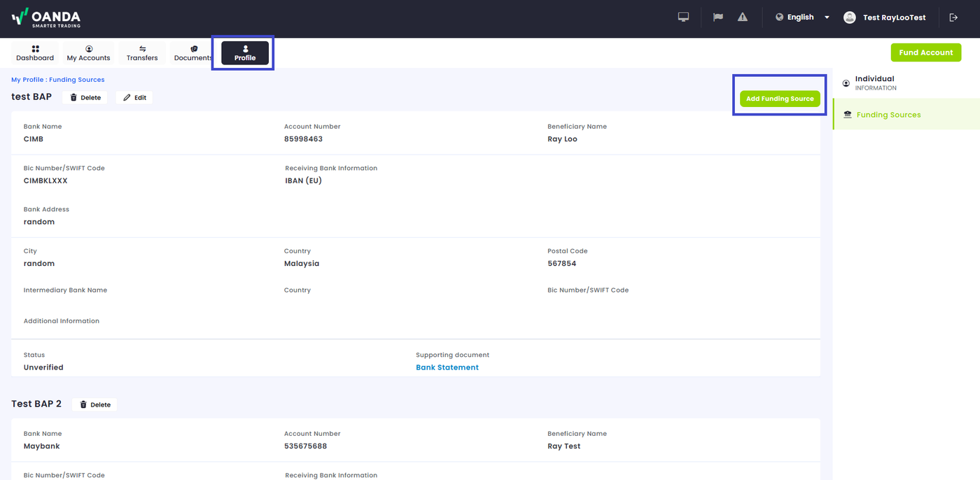Delete the Test BAP 2 funding source

(94, 404)
